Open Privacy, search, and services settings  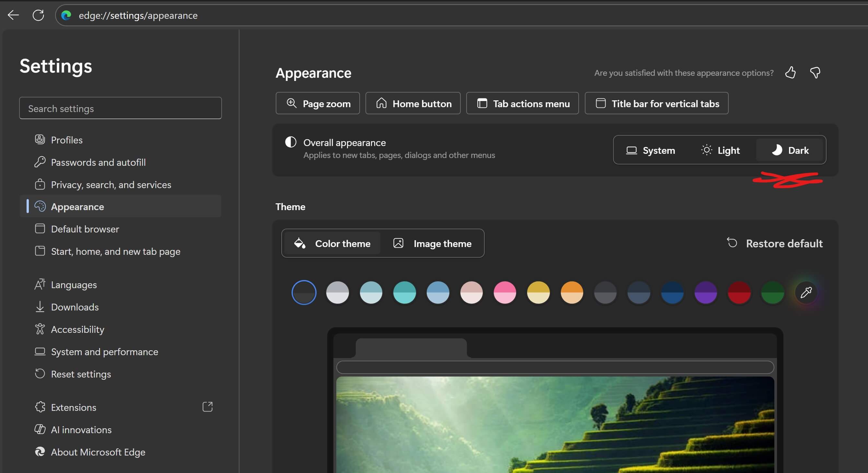coord(111,185)
